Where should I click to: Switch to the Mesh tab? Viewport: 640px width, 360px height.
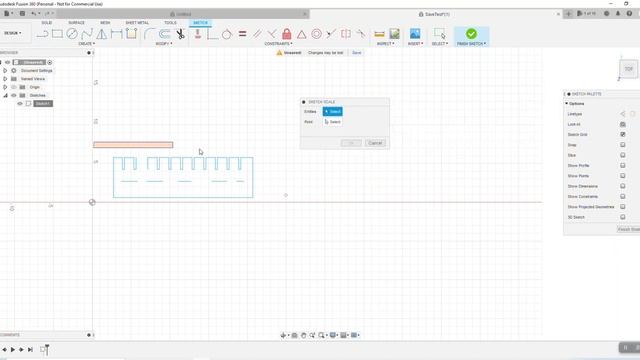tap(105, 23)
